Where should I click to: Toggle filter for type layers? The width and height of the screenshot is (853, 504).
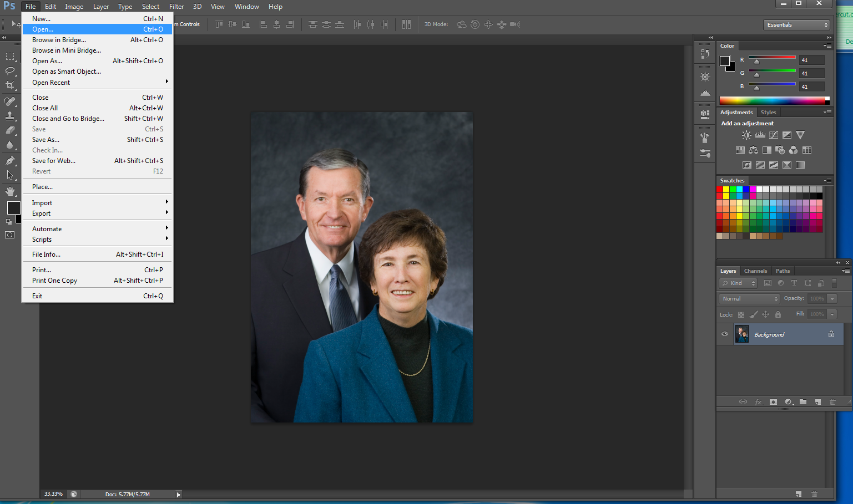tap(794, 283)
